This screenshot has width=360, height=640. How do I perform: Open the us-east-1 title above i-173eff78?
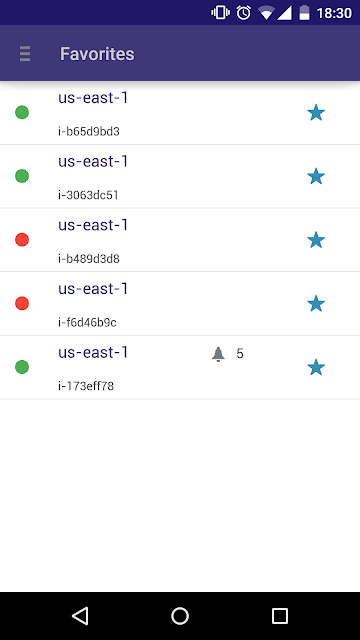point(93,352)
